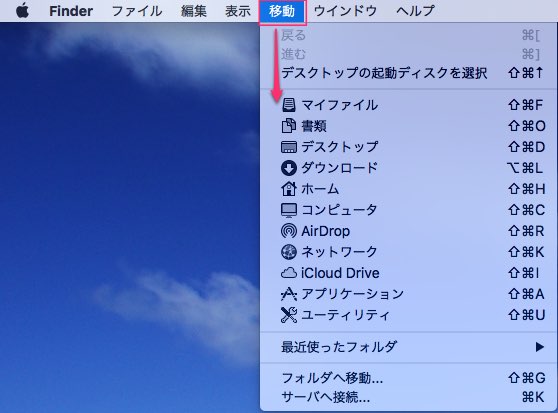Click the ⌥⌘L shortcut beside ダウンロード
Viewport: 558px width, 413px height.
(525, 168)
